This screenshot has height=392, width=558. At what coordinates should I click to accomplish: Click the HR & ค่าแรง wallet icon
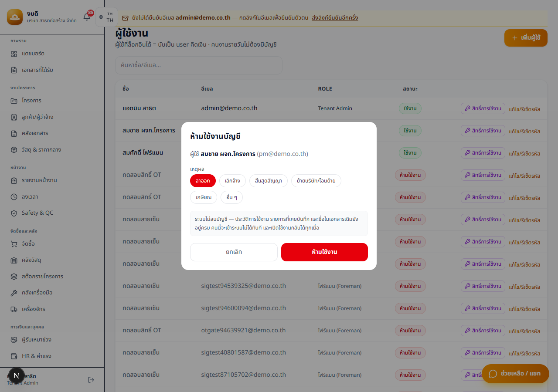14,356
